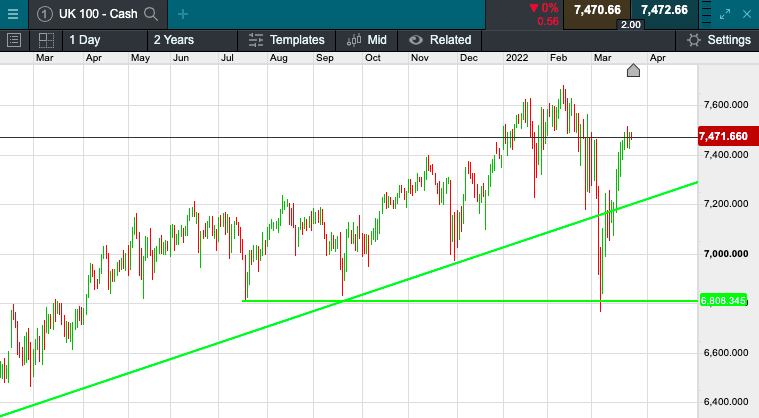Expand chart to fullscreen with arrows icon
759x418 pixels.
point(725,14)
